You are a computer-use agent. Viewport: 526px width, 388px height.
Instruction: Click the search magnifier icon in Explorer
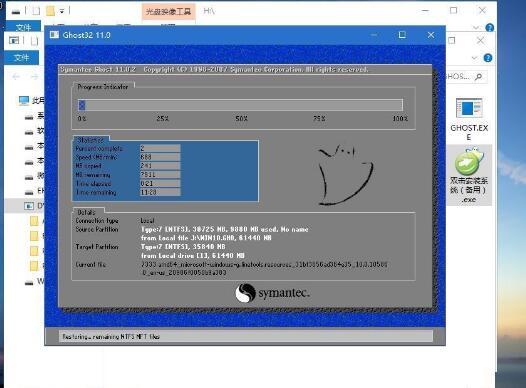(x=479, y=77)
